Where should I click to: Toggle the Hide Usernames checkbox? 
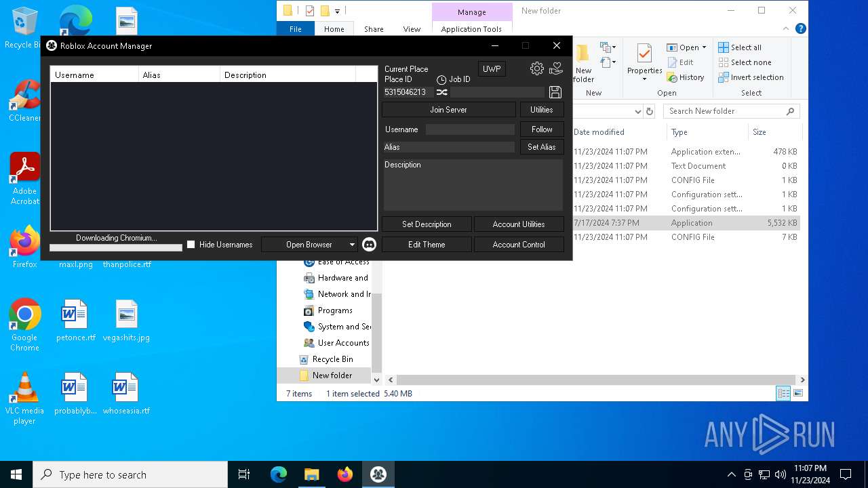point(191,244)
